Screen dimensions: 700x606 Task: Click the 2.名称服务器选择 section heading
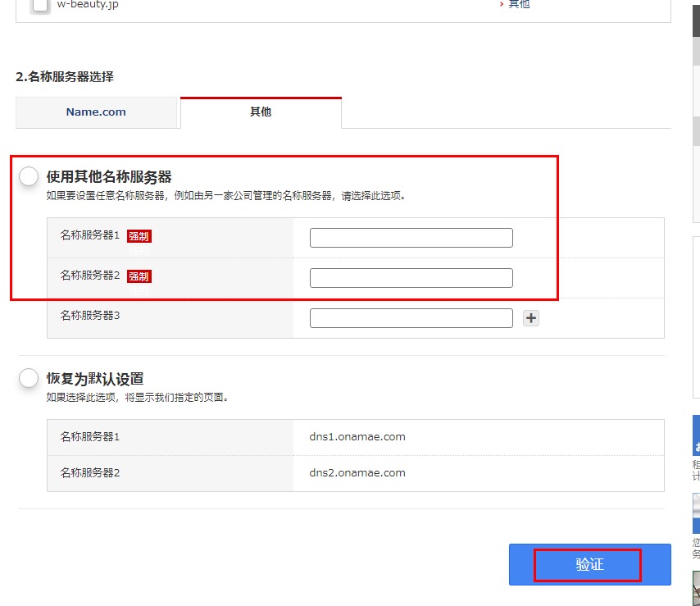click(65, 77)
